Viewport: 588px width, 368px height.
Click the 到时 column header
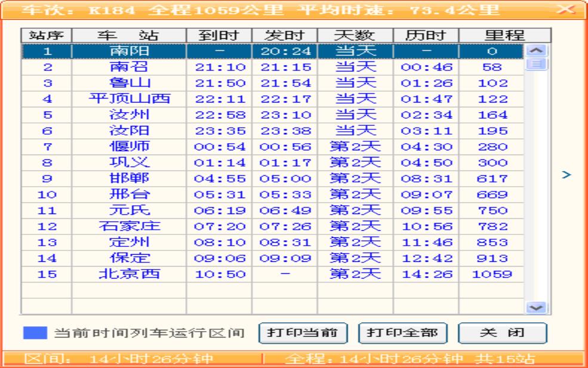coord(219,35)
